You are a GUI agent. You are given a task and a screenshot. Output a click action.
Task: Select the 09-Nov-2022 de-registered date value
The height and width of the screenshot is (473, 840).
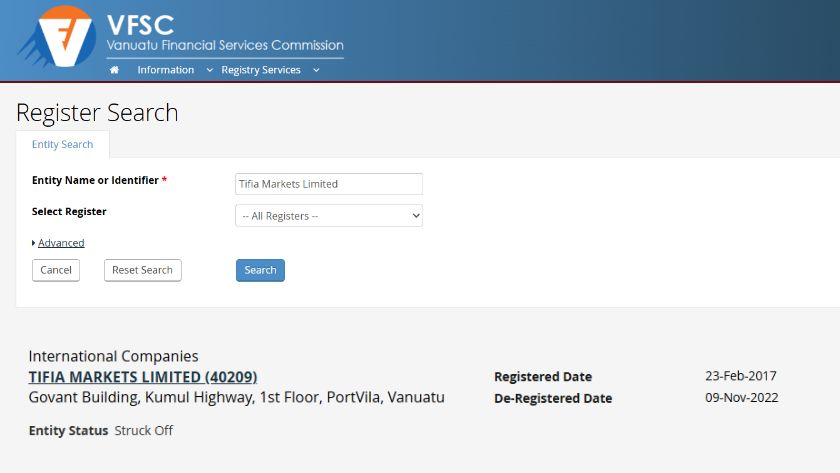click(x=741, y=397)
